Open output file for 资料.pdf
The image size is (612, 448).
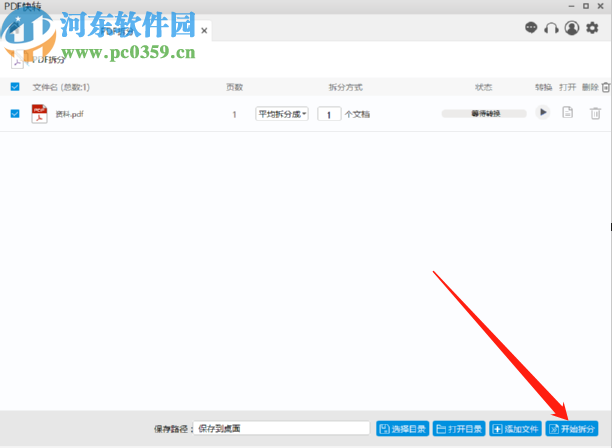(568, 112)
